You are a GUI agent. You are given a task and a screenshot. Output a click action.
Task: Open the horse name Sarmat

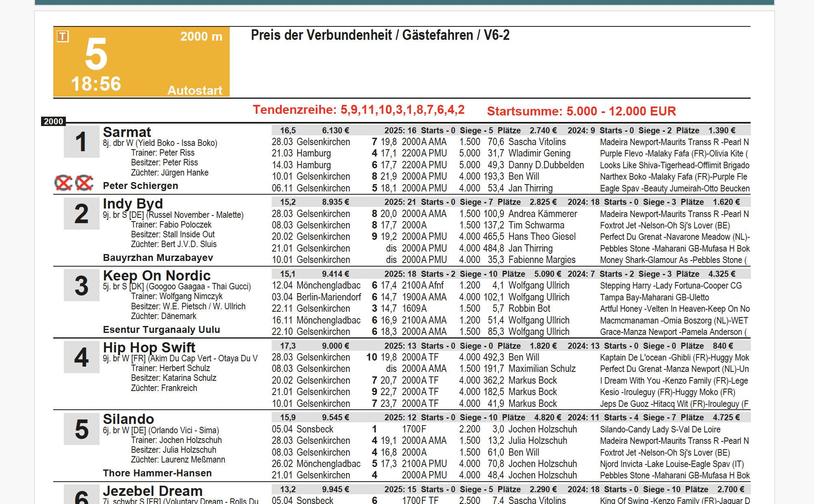(127, 132)
